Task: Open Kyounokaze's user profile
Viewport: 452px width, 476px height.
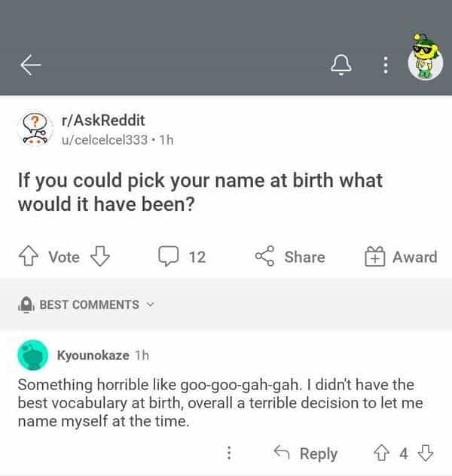Action: pos(93,355)
